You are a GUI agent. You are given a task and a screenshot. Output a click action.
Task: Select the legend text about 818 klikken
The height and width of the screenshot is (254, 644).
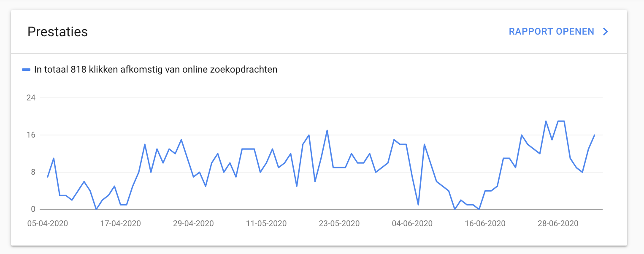[156, 70]
